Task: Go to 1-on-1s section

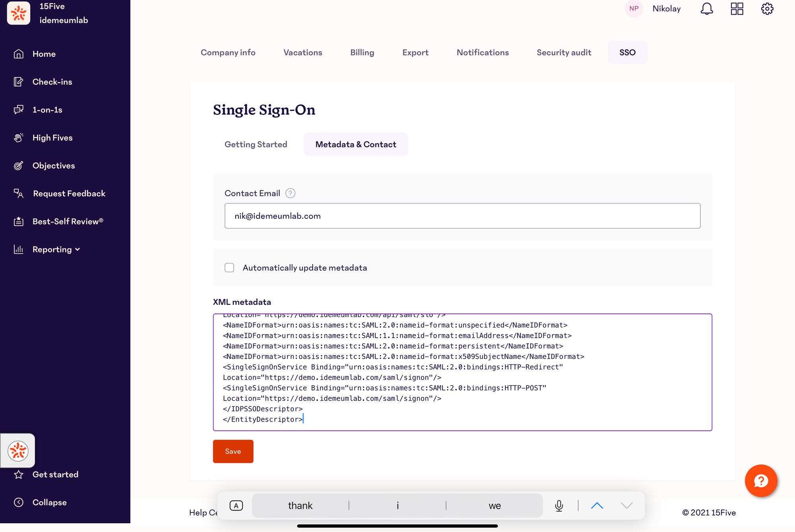Action: [x=47, y=110]
